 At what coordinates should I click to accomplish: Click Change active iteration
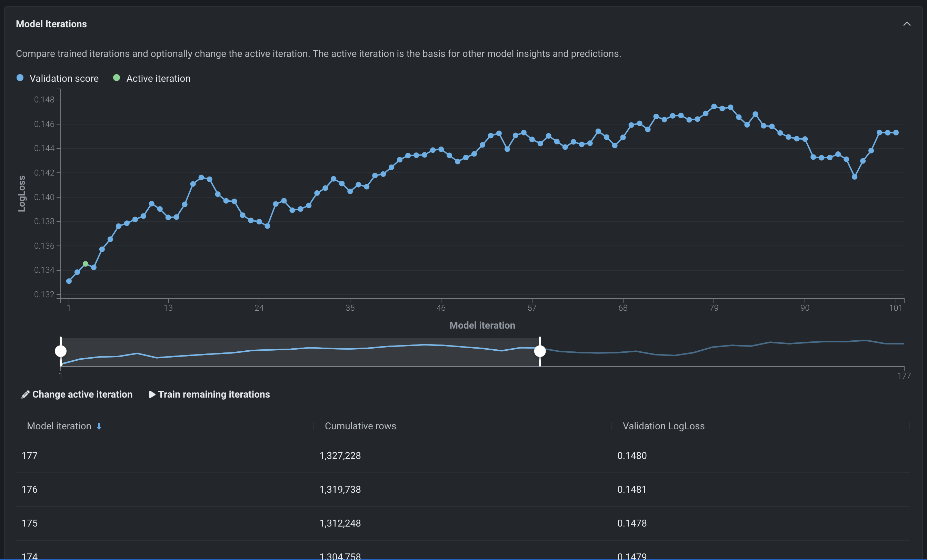[82, 394]
